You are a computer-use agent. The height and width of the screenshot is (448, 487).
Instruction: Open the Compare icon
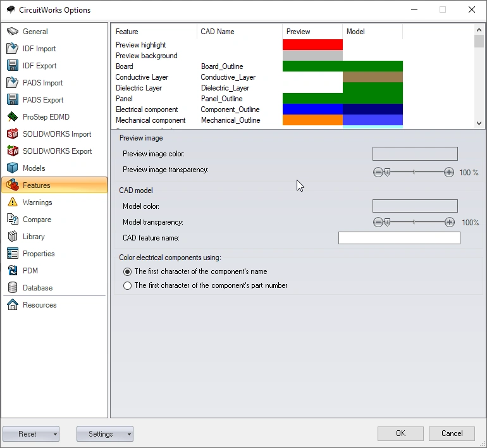coord(13,220)
